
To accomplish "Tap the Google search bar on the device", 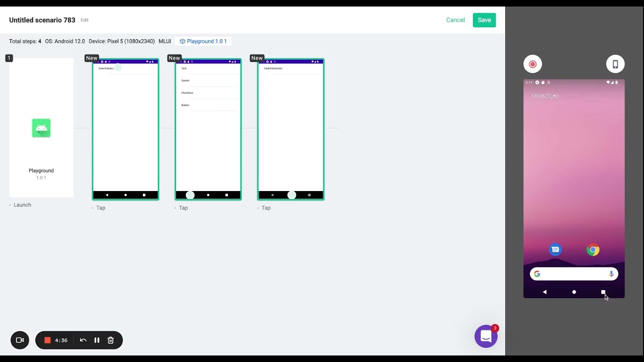I will point(574,274).
